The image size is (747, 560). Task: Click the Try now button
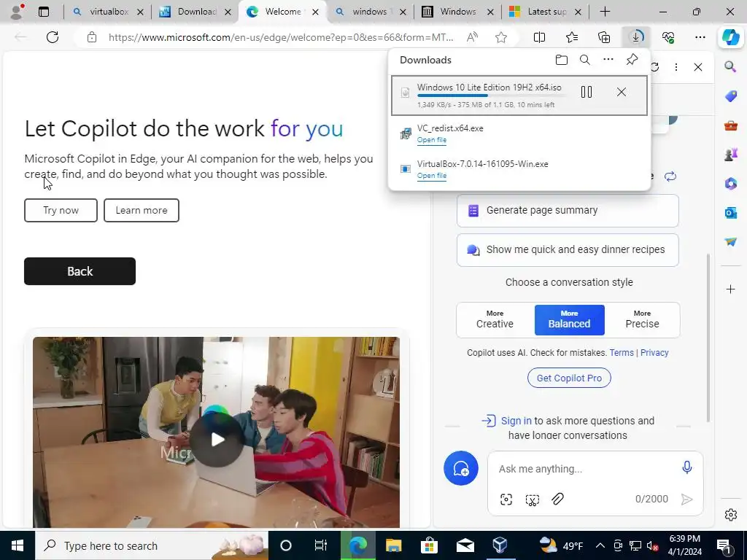tap(61, 210)
